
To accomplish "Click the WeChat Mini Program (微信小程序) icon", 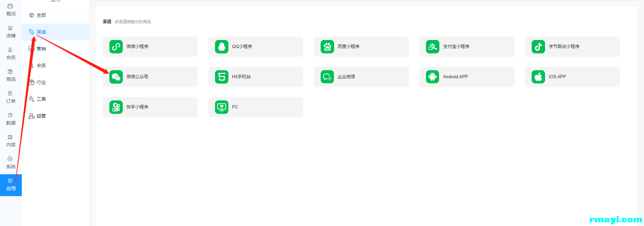I will 116,47.
